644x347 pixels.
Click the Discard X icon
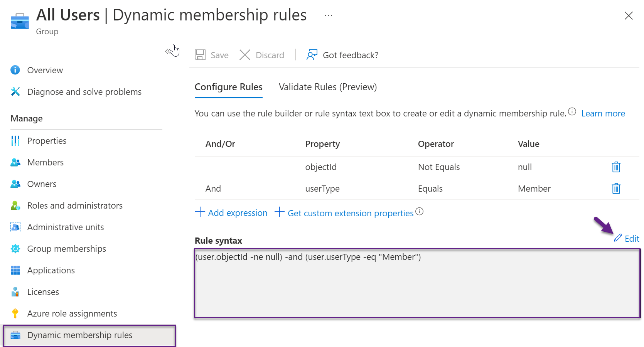[x=245, y=55]
